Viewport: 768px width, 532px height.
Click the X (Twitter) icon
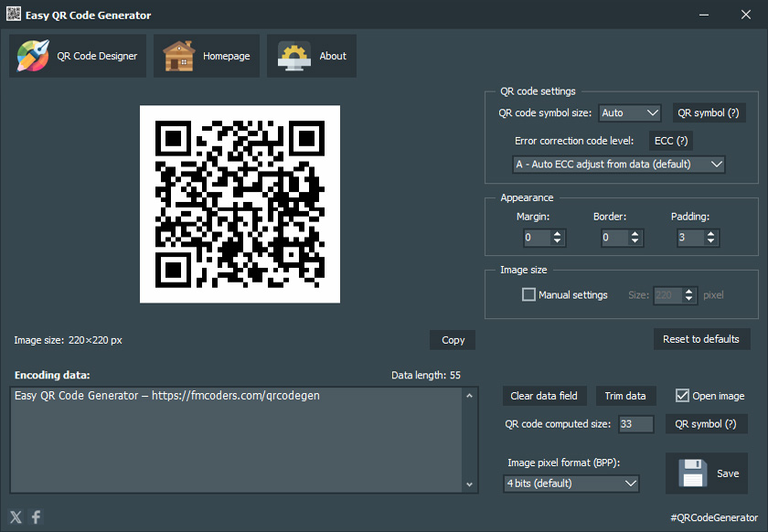pos(15,516)
